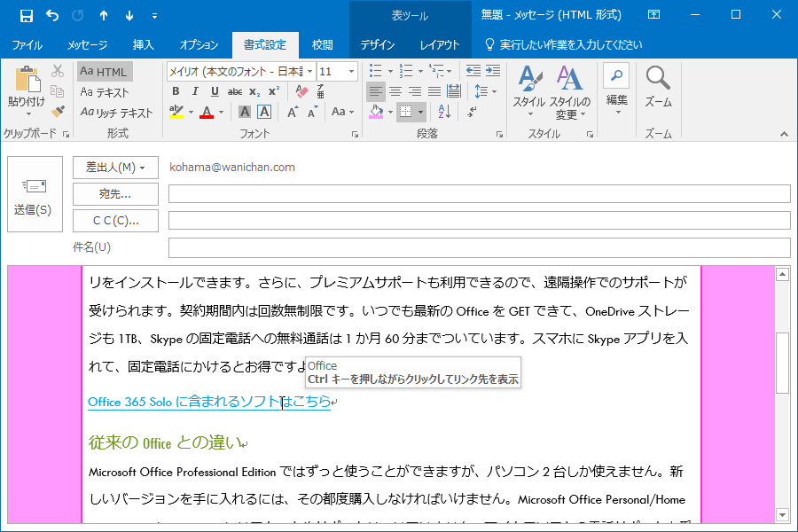Sort the selected text

pyautogui.click(x=444, y=112)
